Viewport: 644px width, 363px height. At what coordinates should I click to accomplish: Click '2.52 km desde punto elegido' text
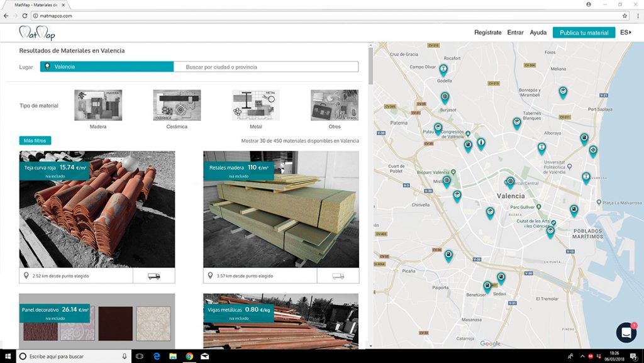coord(61,276)
